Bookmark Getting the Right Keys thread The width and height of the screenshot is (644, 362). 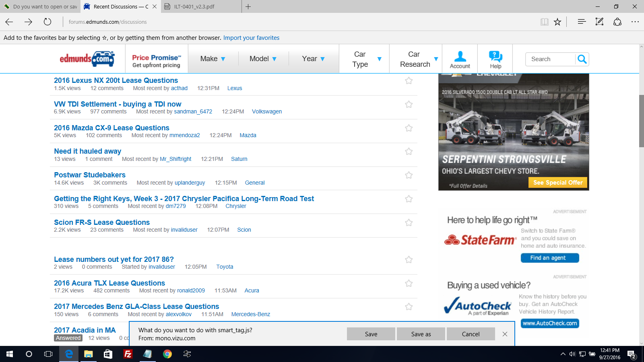pyautogui.click(x=409, y=199)
